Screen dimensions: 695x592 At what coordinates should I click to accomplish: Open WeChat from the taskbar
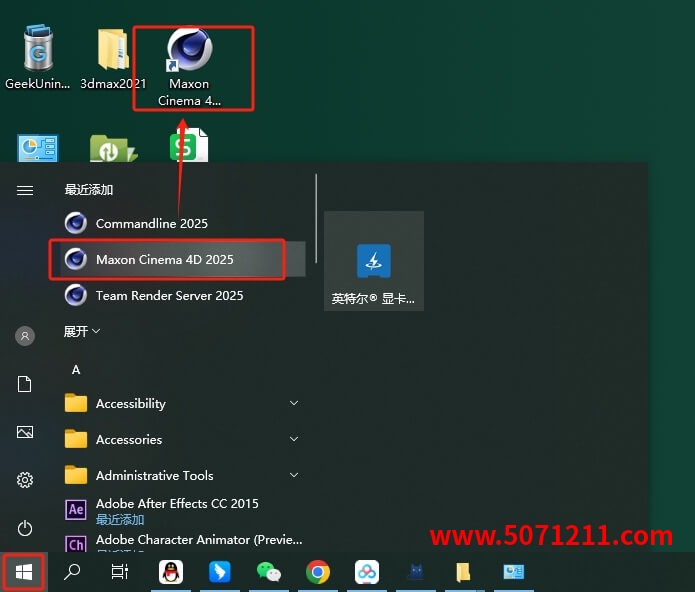pyautogui.click(x=269, y=572)
